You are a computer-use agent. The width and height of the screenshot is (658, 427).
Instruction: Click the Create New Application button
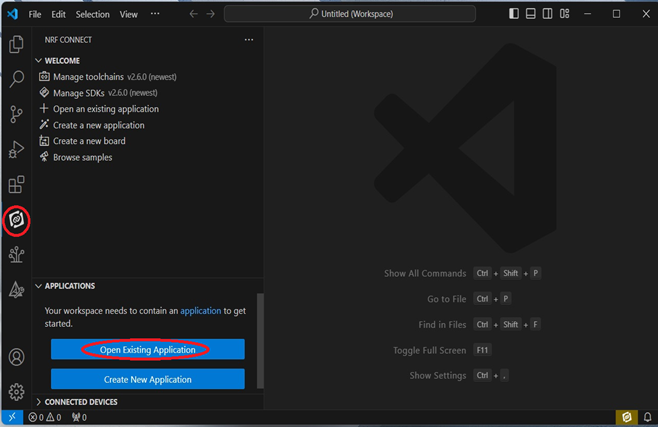point(147,379)
